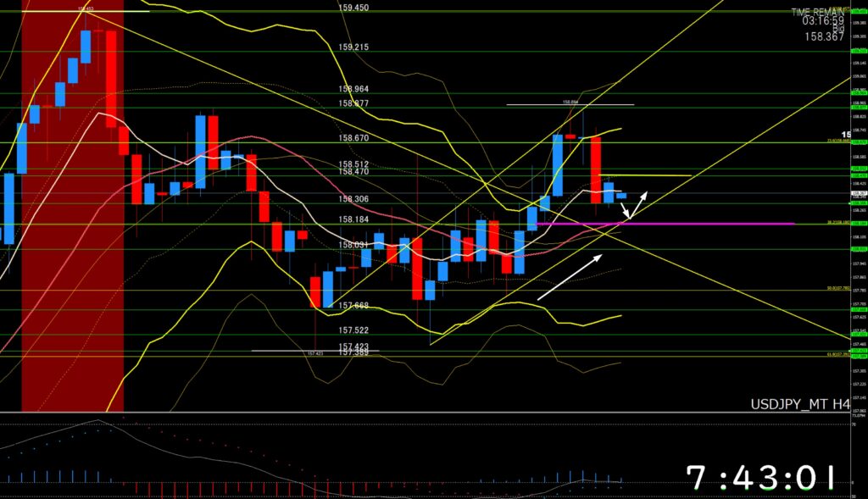Select the 157.668 price level label

coord(353,305)
